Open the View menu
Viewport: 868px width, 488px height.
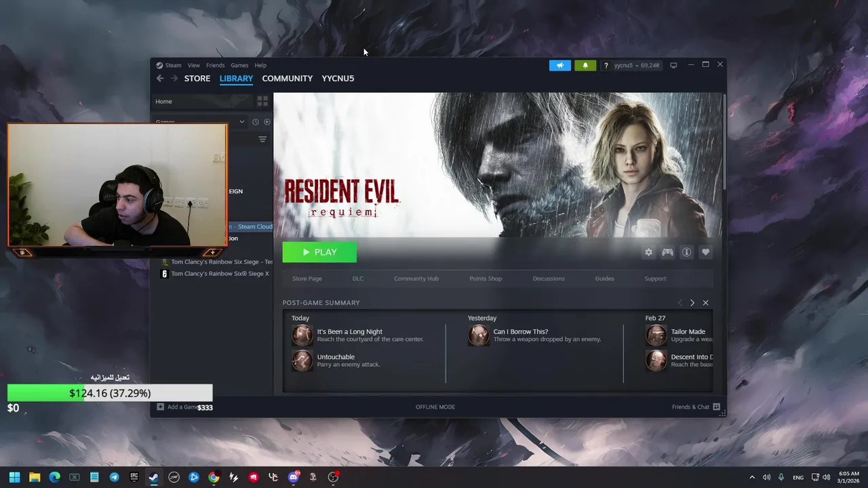(194, 66)
